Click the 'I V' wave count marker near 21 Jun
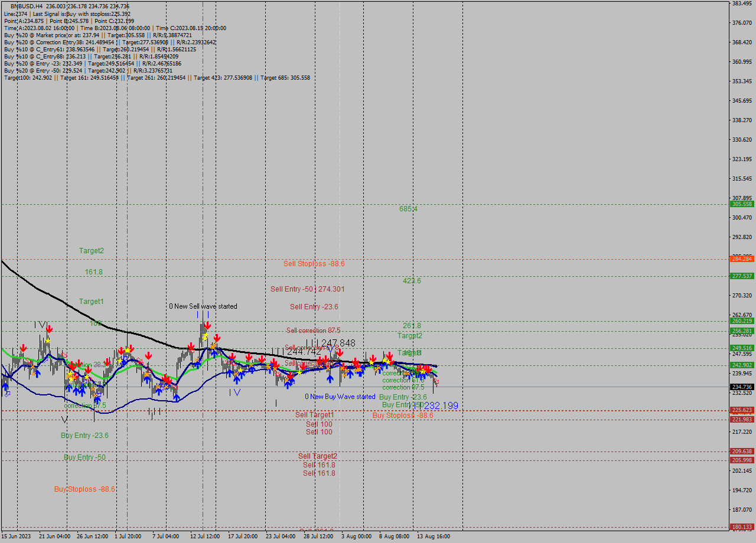Viewport: 756px width, 543px height. [40, 323]
